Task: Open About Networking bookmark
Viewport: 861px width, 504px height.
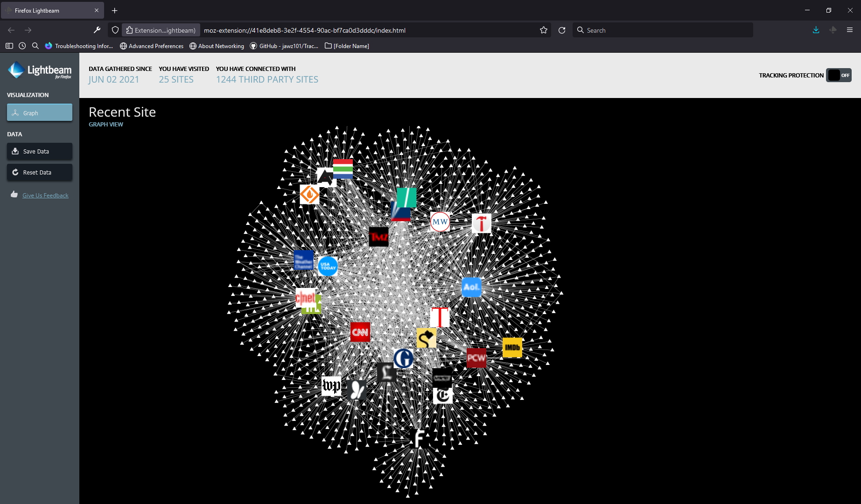Action: pyautogui.click(x=217, y=46)
